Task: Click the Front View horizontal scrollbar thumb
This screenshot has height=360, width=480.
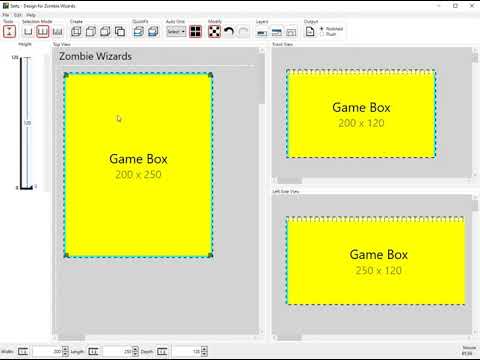Action: click(289, 181)
